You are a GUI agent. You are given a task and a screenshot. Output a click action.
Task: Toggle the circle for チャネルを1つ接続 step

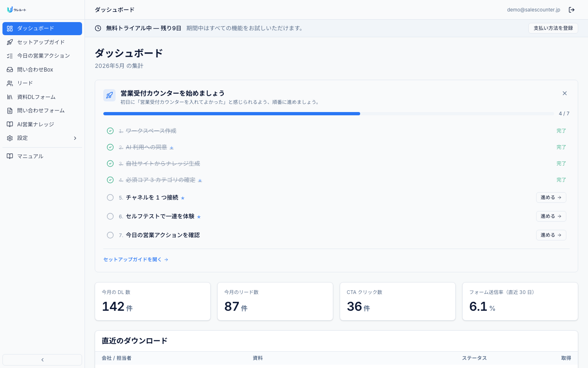click(x=110, y=197)
